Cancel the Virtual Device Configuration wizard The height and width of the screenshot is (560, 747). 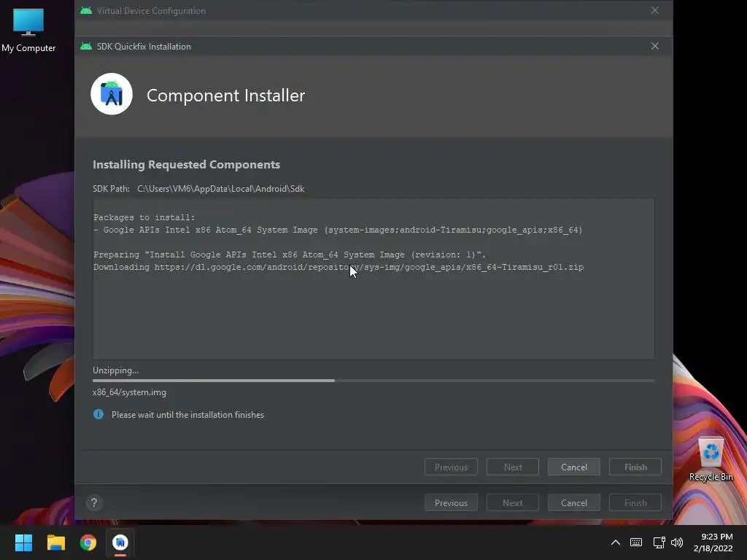point(573,503)
